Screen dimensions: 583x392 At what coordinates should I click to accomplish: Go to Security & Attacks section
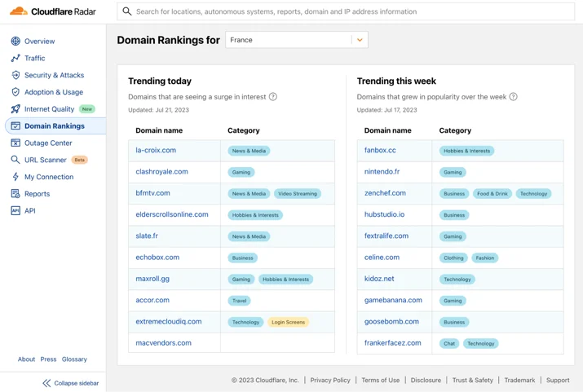[55, 75]
